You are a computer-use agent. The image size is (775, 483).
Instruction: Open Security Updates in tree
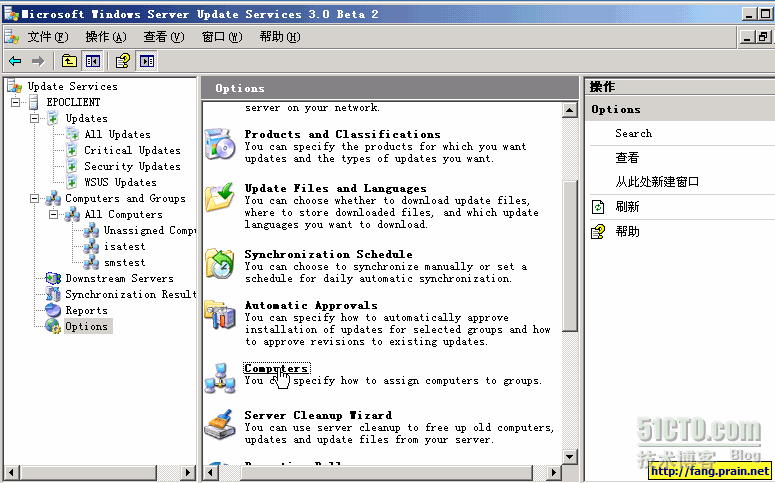[x=132, y=167]
